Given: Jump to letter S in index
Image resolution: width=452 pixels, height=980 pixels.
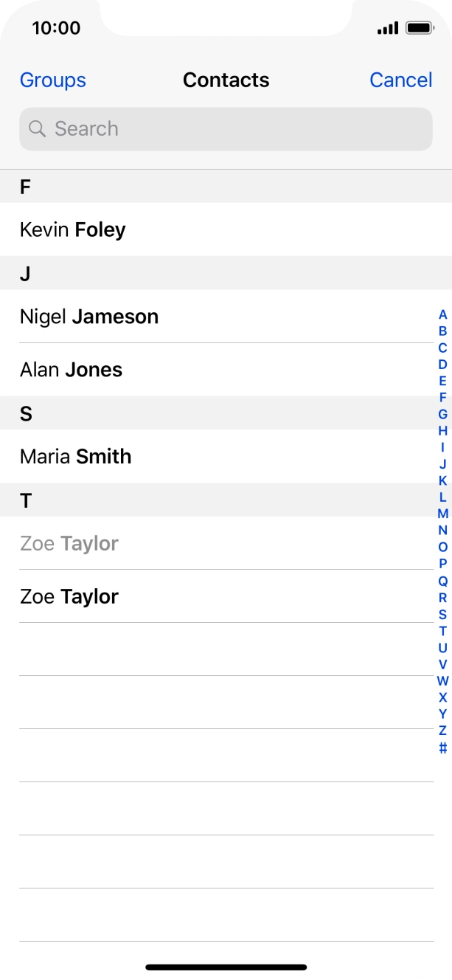Looking at the screenshot, I should [442, 614].
